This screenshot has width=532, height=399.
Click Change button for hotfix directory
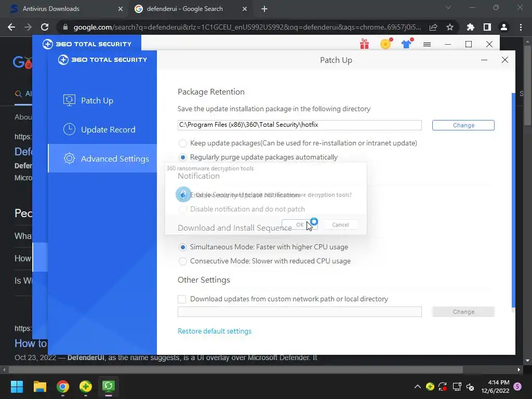coord(463,125)
